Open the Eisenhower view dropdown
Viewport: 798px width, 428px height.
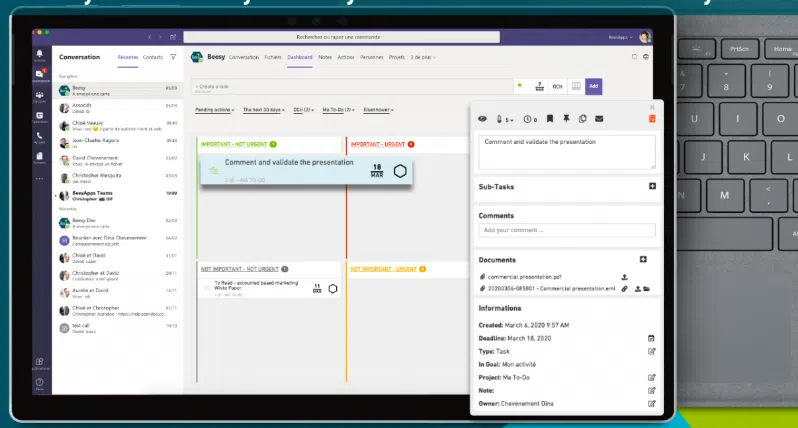tap(378, 110)
